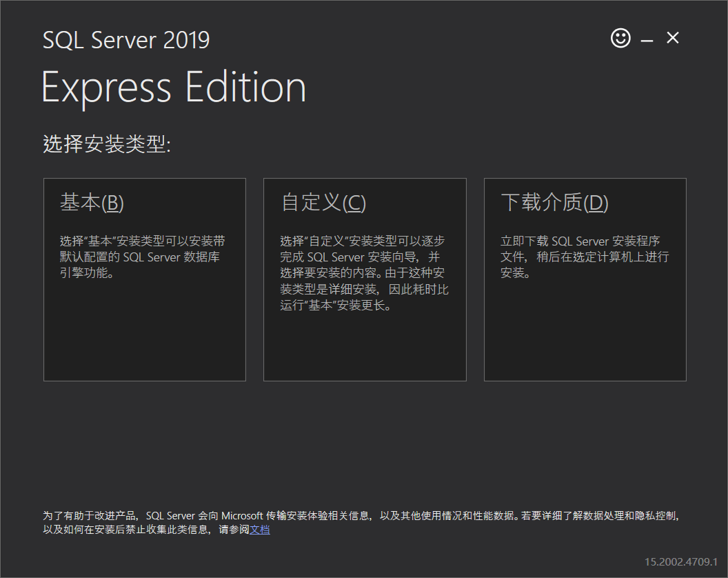
Task: Open the 文档 documentation link
Action: pyautogui.click(x=259, y=530)
